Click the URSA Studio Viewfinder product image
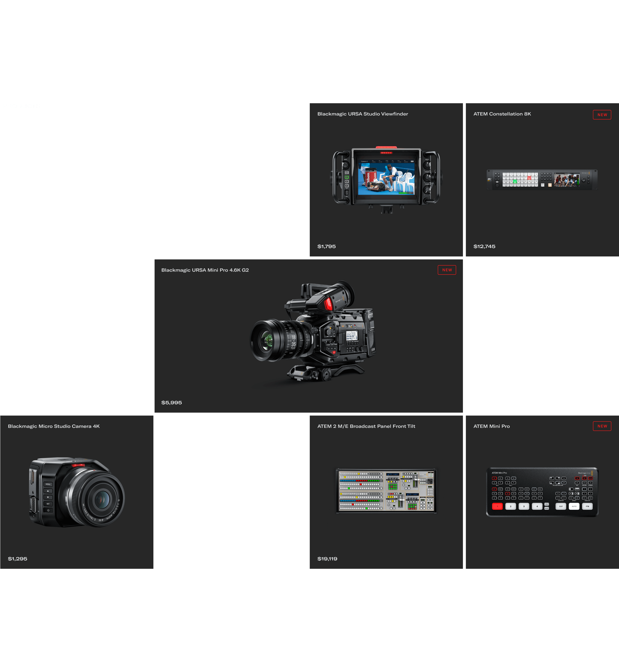This screenshot has height=672, width=619. tap(386, 180)
